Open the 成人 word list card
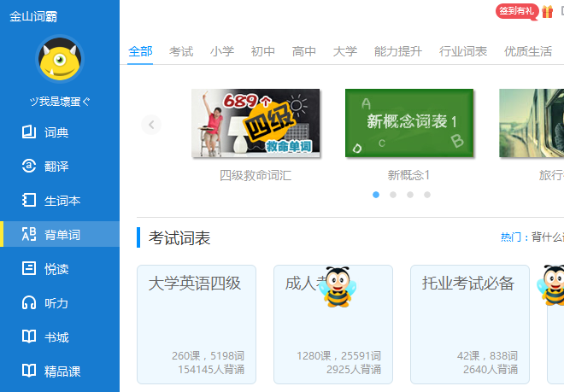 [333, 325]
